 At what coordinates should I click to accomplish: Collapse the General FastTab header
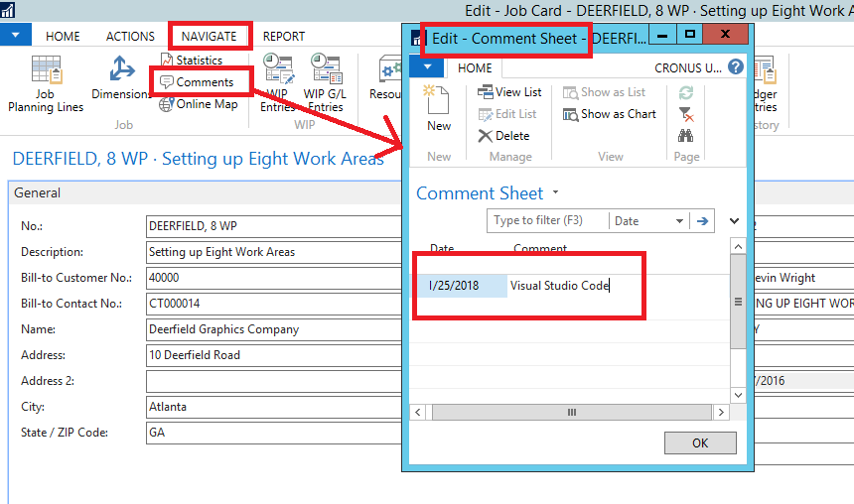[x=205, y=192]
